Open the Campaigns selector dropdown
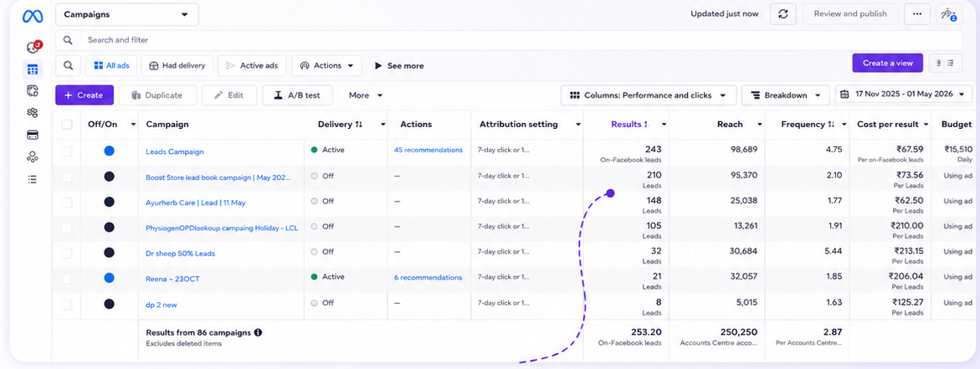This screenshot has height=369, width=980. click(127, 14)
